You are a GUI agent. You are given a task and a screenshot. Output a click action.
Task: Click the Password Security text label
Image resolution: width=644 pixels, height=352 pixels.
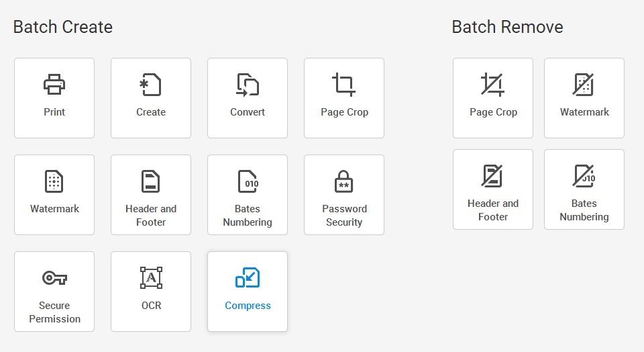344,216
